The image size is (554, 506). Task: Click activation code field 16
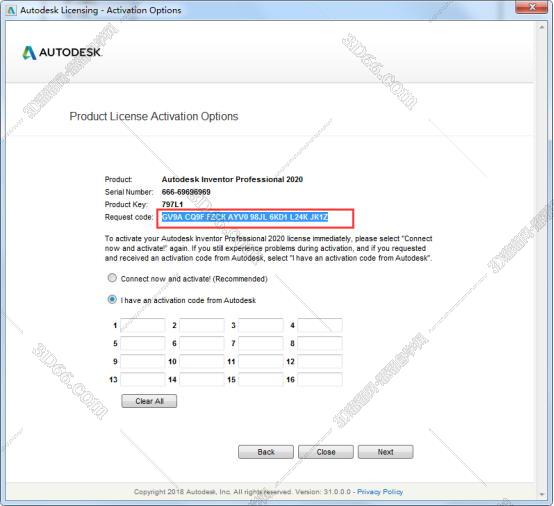click(x=320, y=380)
